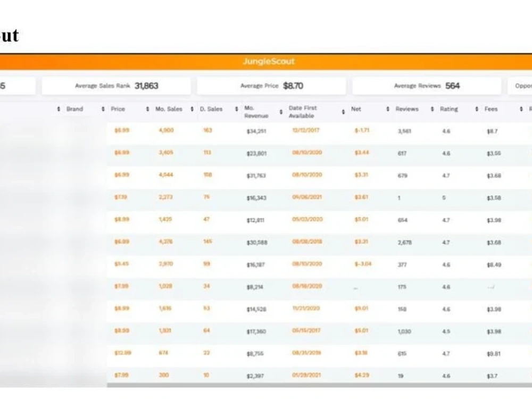Select the 377 reviews cell
Viewport: 532px width, 399px height.
[x=402, y=264]
